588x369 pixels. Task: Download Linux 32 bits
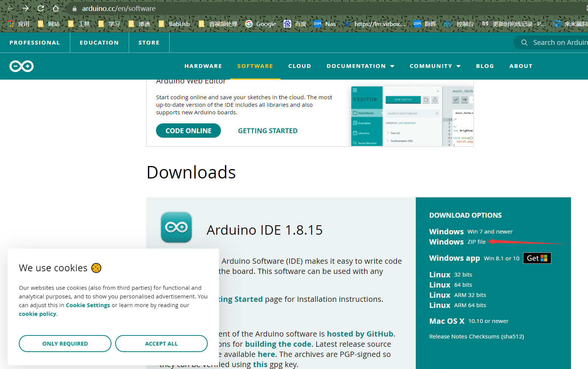(x=451, y=275)
